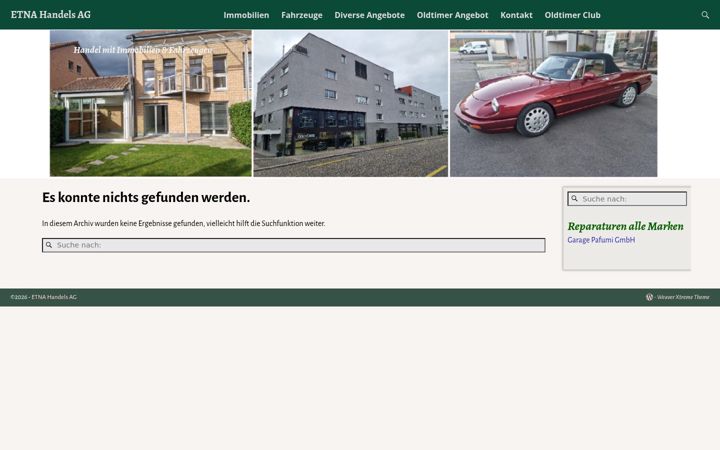Screen dimensions: 720x450
Task: Click the ETNA Handels AG site title
Action: click(51, 15)
